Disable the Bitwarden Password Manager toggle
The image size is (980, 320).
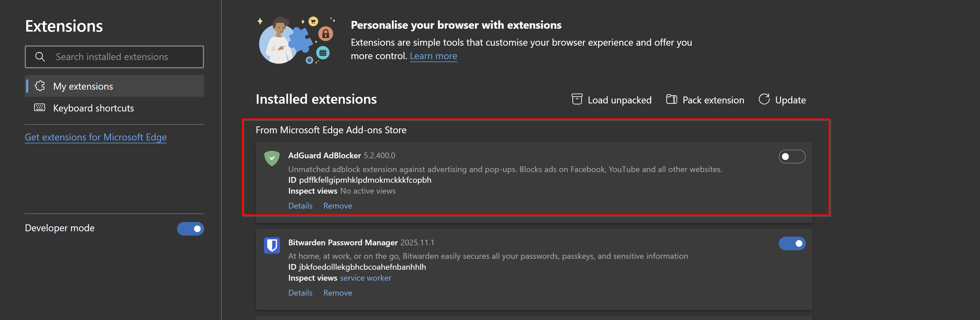pos(792,243)
